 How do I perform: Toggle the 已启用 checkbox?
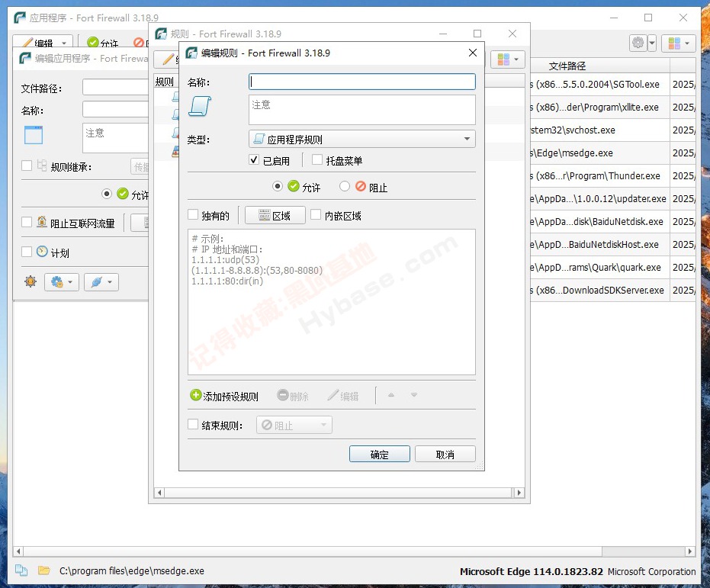tap(255, 160)
